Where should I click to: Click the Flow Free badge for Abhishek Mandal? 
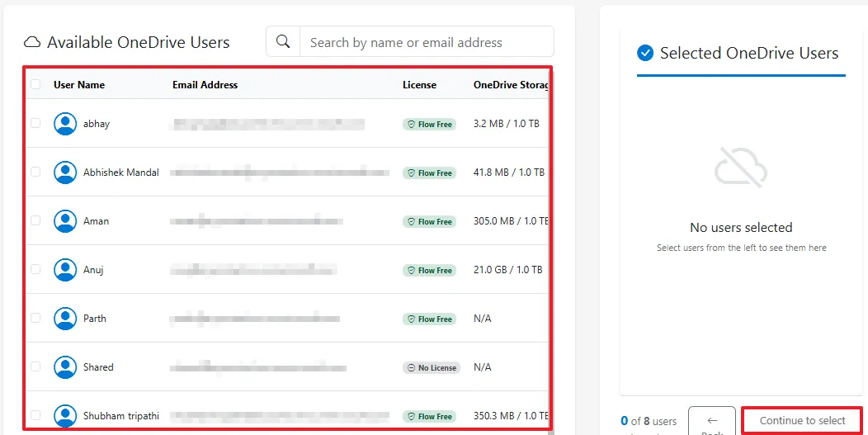430,173
